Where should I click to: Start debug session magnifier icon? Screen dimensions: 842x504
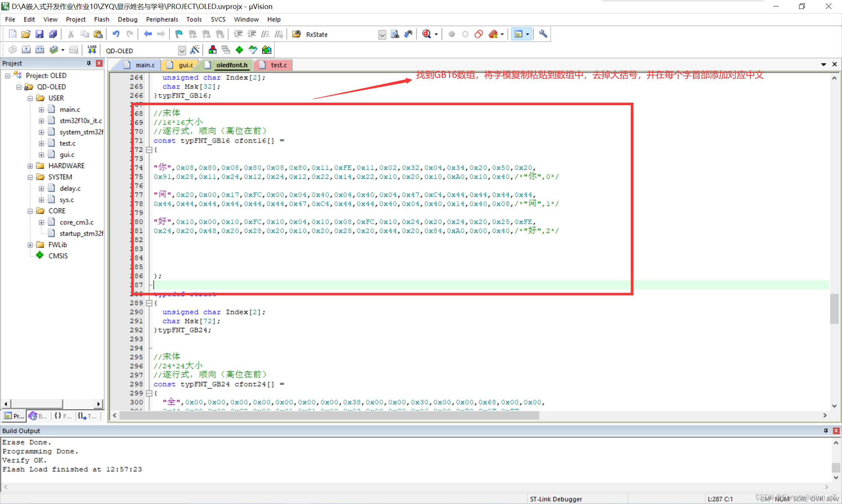coord(426,34)
